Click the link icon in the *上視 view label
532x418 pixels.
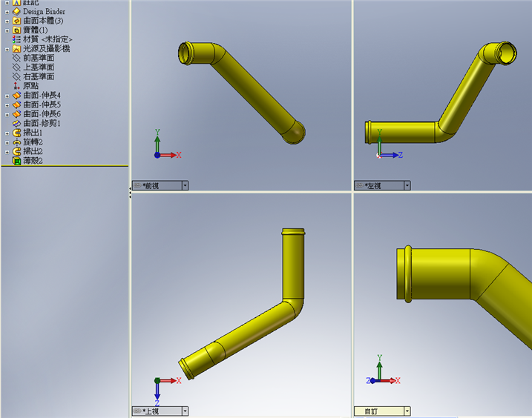click(x=137, y=411)
